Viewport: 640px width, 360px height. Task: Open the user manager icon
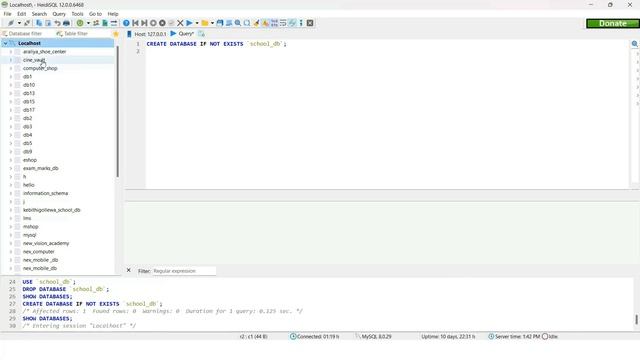point(96,23)
